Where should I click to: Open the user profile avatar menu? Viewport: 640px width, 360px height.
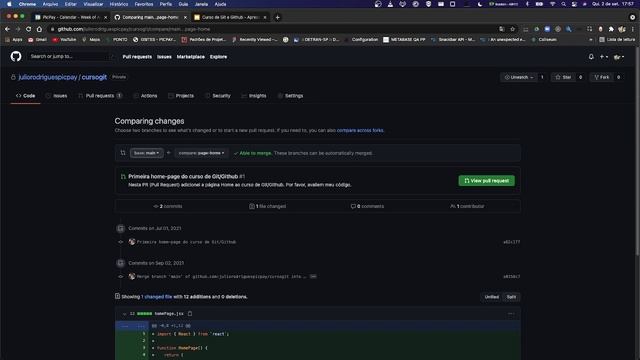(x=619, y=57)
